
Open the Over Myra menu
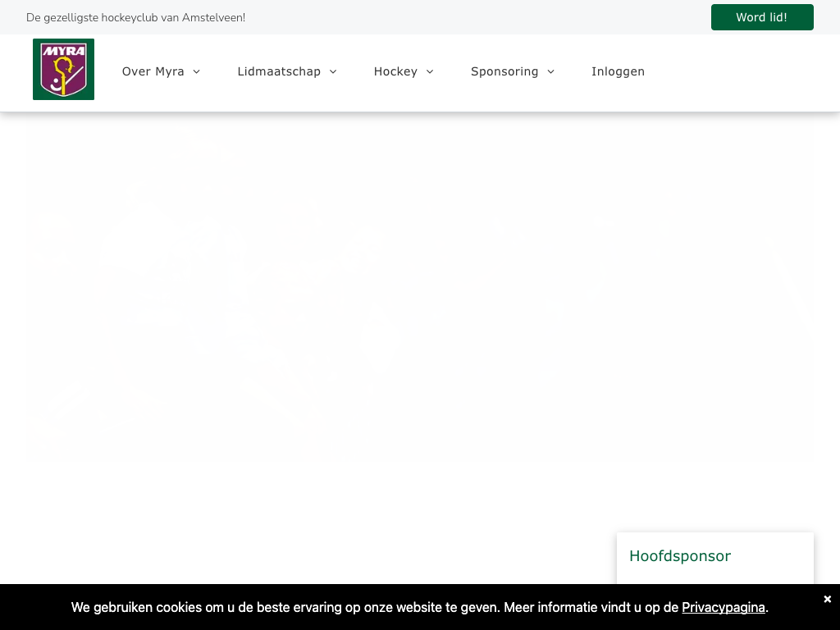coord(153,71)
